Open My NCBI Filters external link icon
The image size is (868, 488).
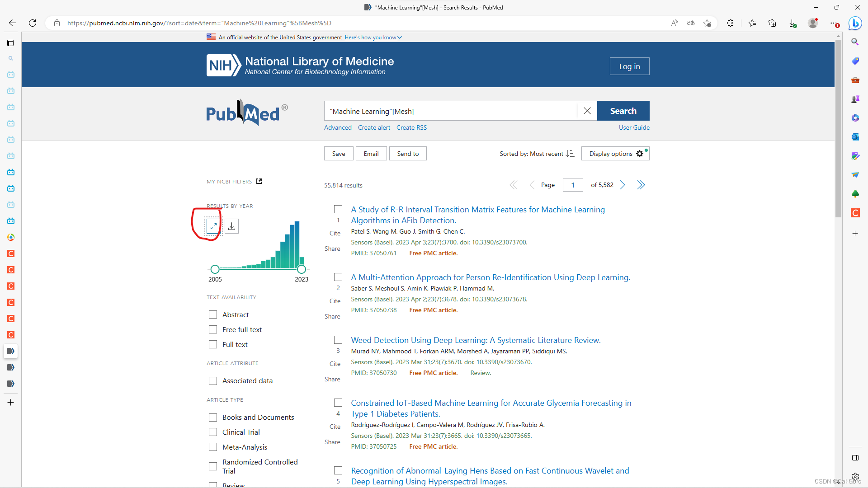coord(259,181)
